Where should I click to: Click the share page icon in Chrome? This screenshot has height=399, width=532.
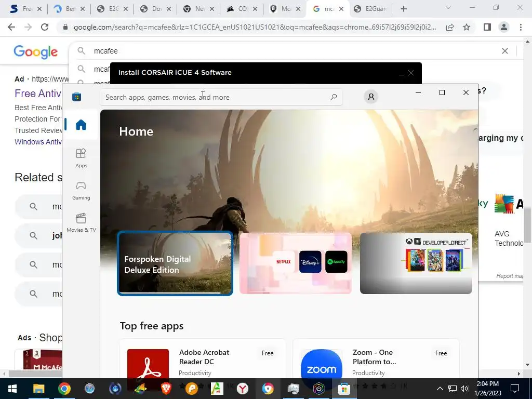(450, 27)
